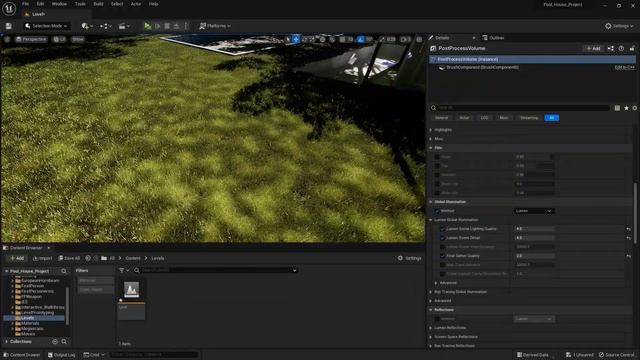Adjust Final Gather Quality value slider

pyautogui.click(x=534, y=256)
